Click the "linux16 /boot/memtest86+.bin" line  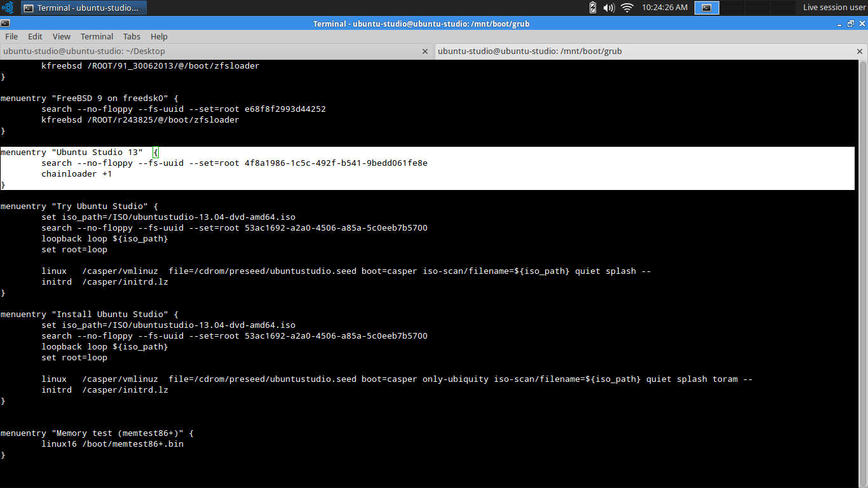tap(112, 444)
